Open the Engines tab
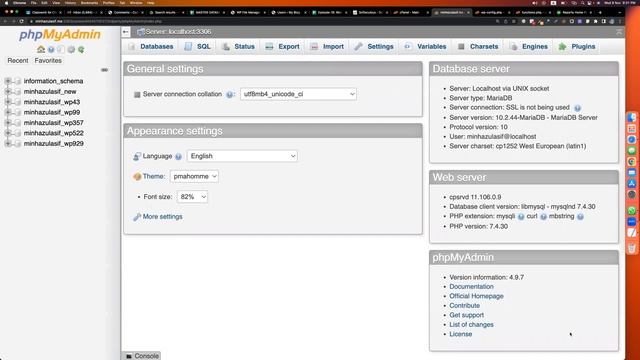 529,47
